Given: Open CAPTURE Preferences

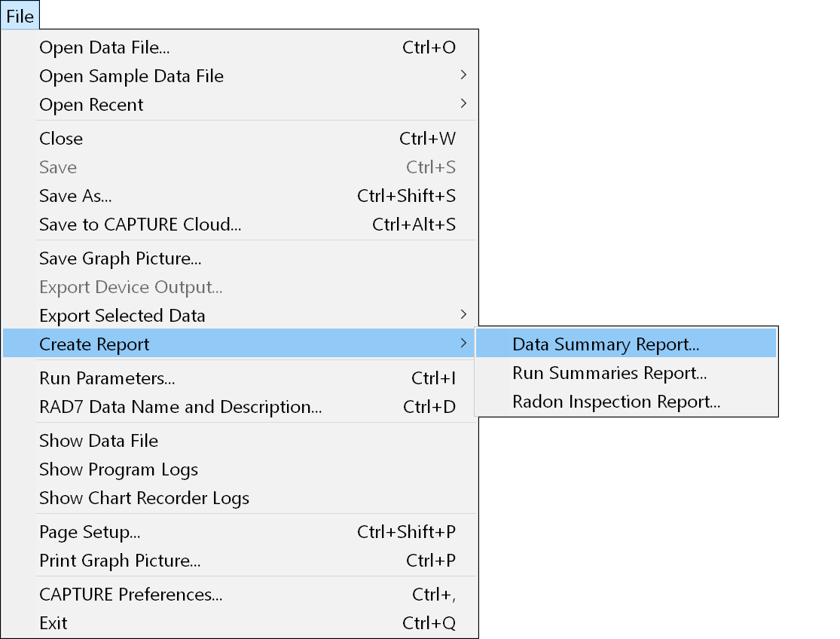Looking at the screenshot, I should click(131, 595).
